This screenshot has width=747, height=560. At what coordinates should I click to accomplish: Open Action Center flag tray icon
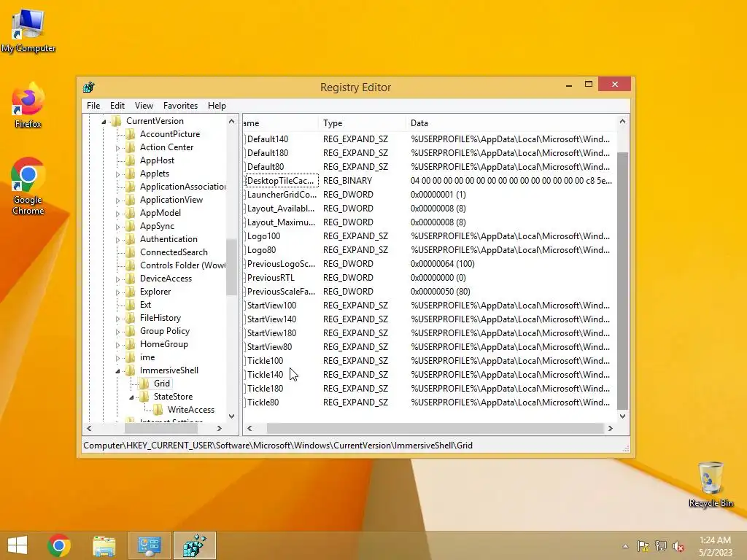pyautogui.click(x=643, y=546)
